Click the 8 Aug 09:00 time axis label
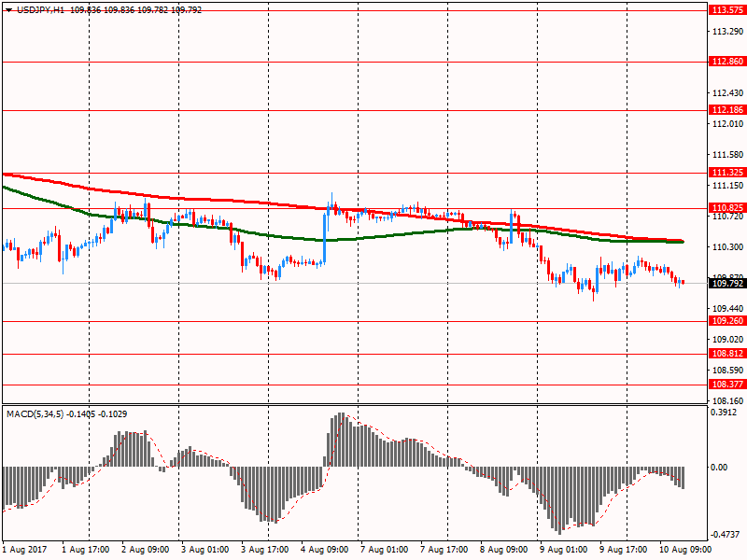 pos(503,550)
